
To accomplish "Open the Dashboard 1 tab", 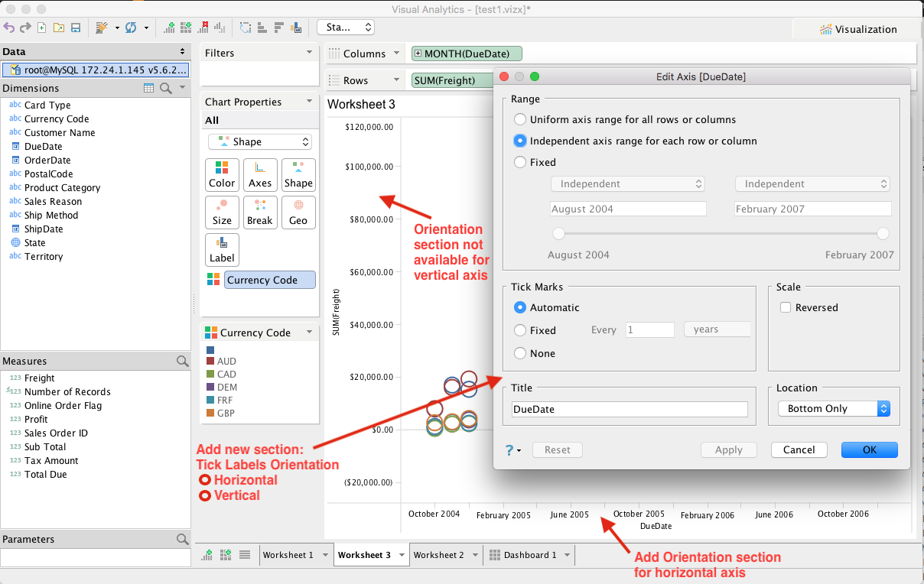I will [x=529, y=555].
